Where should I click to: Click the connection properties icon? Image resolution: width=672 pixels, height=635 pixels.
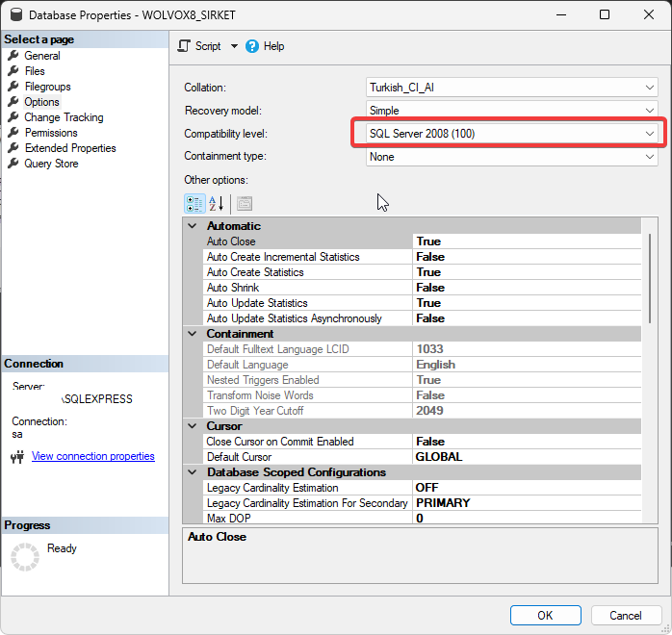pos(16,457)
